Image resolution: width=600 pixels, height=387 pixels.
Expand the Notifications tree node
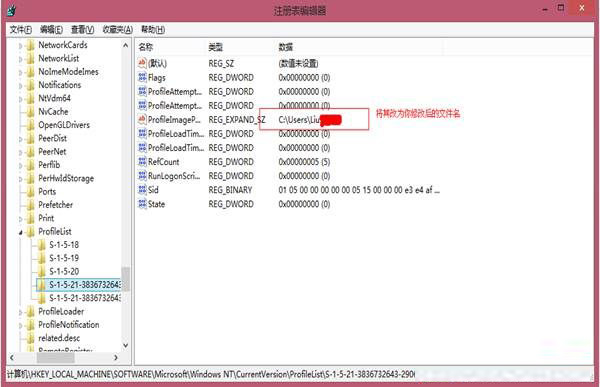[x=21, y=86]
